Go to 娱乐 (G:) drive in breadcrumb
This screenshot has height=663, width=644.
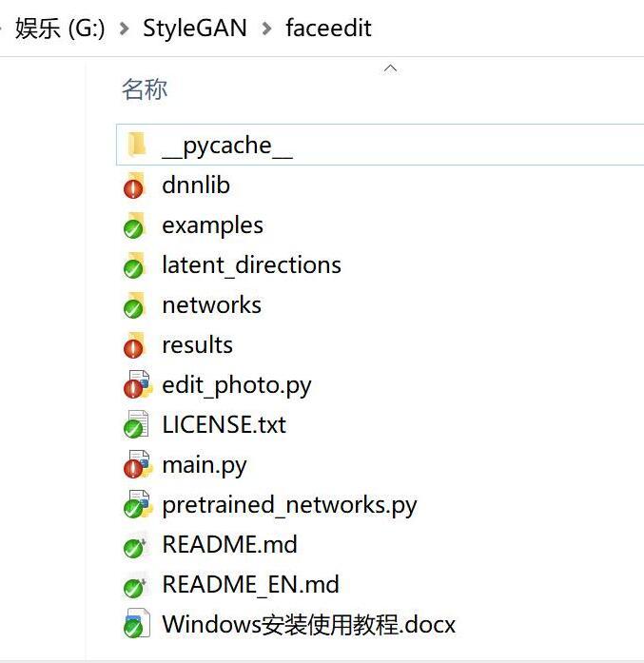pos(60,29)
